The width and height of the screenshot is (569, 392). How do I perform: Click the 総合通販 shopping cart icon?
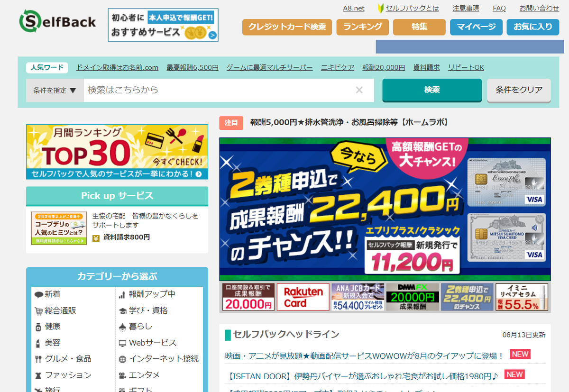(38, 311)
